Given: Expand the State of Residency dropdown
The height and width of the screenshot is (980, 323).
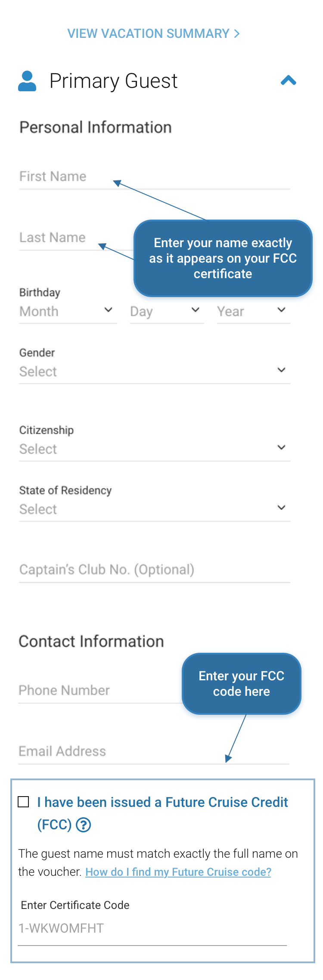Looking at the screenshot, I should (x=154, y=509).
